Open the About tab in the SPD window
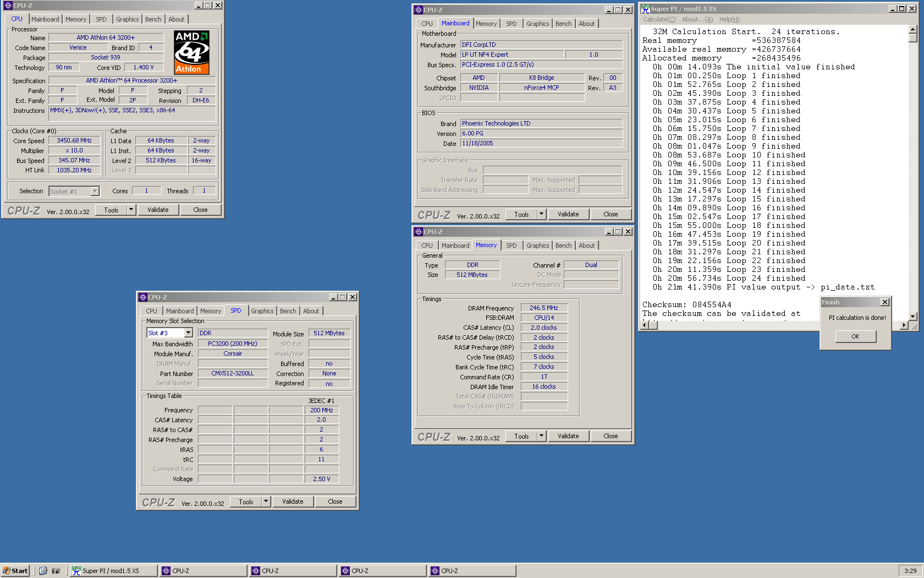This screenshot has height=578, width=924. pyautogui.click(x=311, y=311)
